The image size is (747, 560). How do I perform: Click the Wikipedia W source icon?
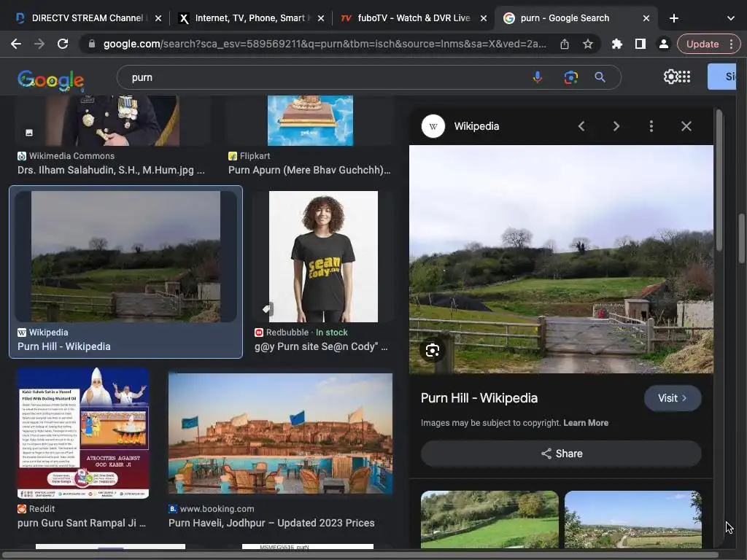pos(433,126)
